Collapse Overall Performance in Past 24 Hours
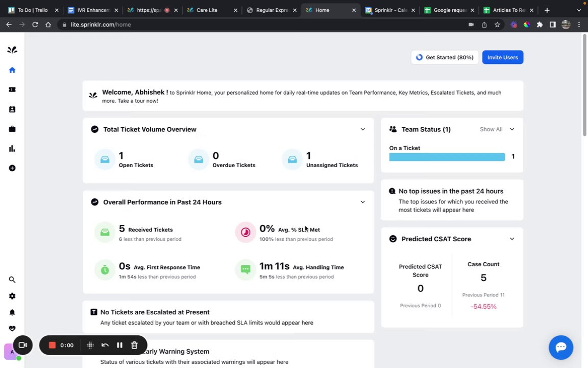Screen dimensions: 588x368 pos(362,202)
